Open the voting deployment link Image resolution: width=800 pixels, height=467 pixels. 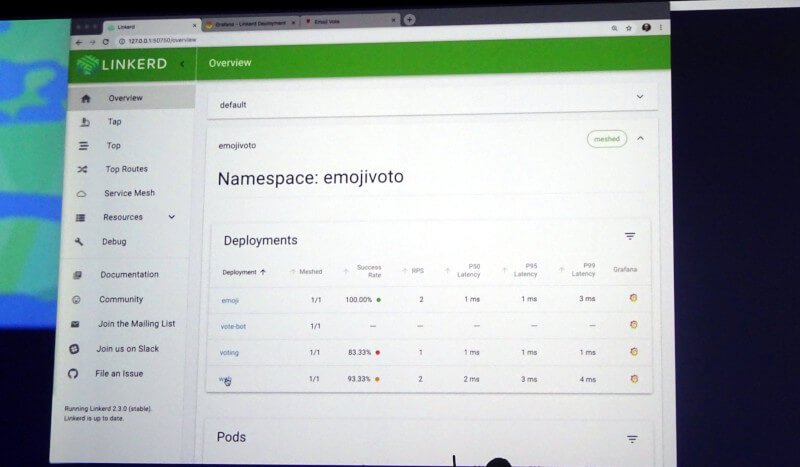coord(229,353)
